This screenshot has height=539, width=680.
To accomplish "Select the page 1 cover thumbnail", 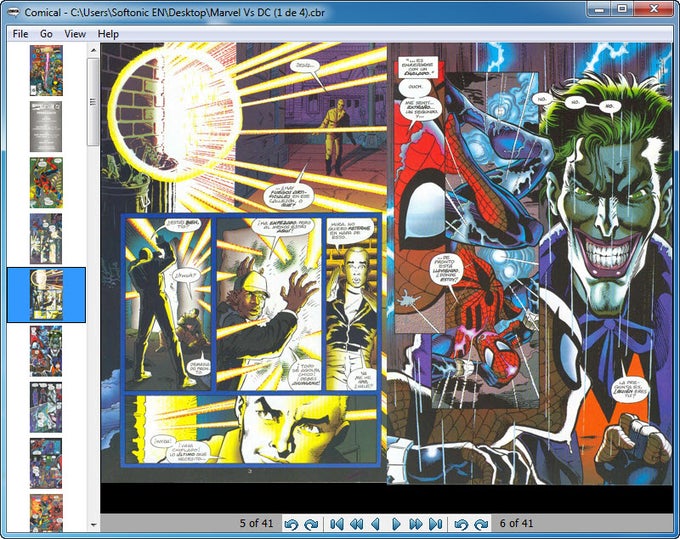I will 46,70.
